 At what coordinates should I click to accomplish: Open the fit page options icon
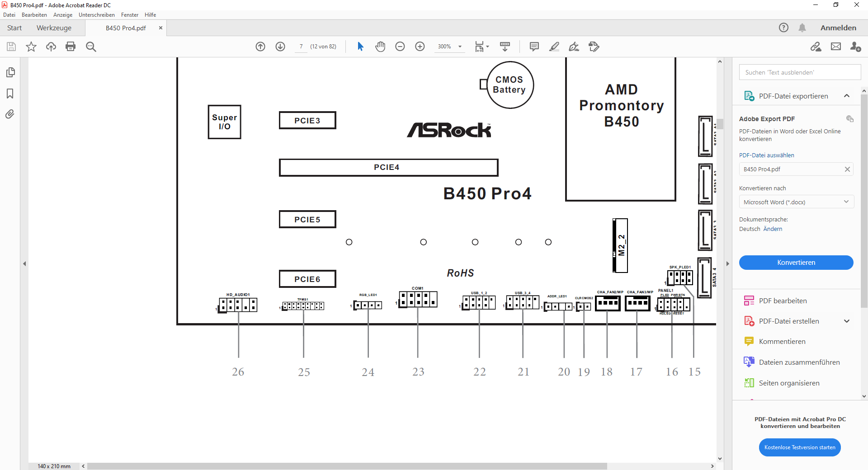482,47
